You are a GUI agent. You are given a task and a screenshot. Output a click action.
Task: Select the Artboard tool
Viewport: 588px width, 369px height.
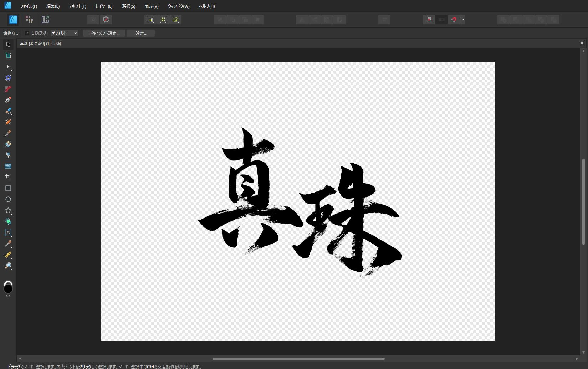8,56
